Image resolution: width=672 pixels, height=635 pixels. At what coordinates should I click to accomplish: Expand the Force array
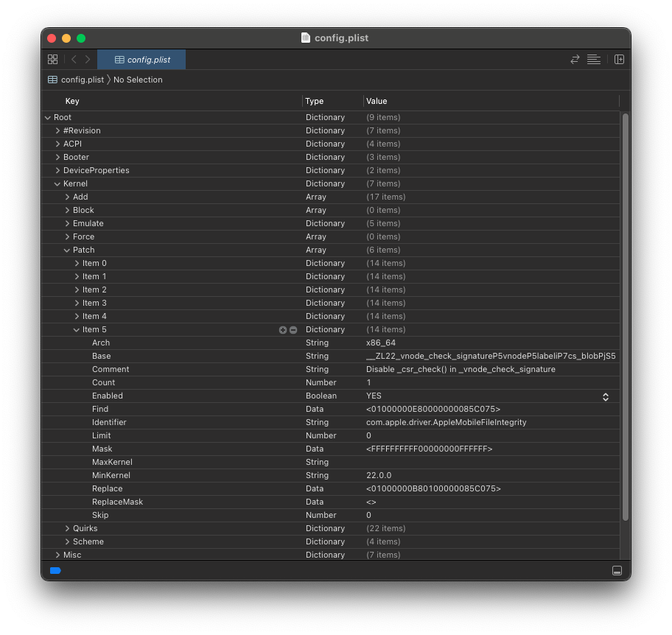click(67, 237)
